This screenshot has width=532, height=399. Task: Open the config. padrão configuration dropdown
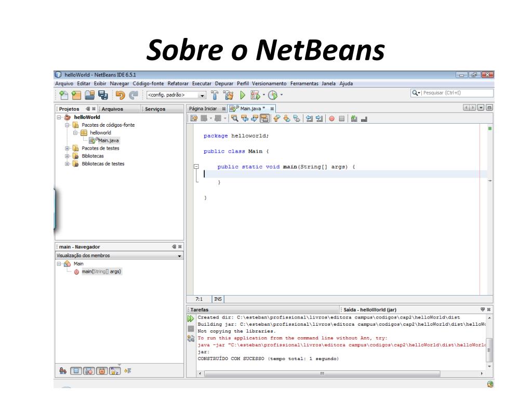pos(202,96)
